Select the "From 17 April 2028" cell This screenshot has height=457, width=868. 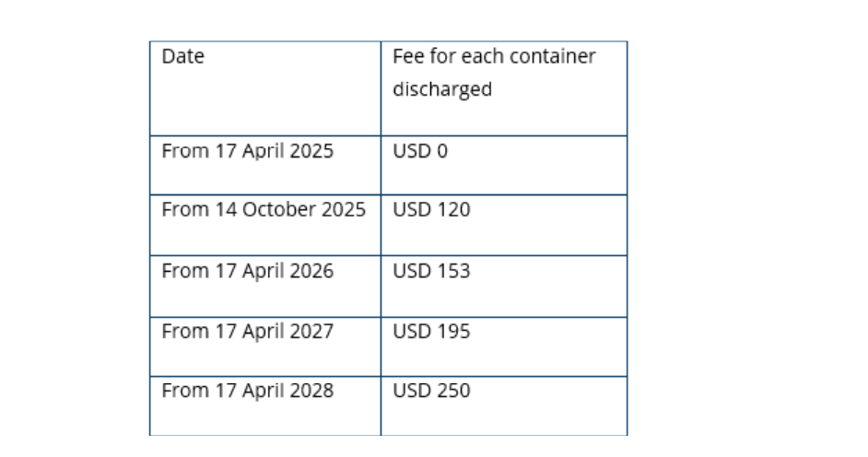tap(264, 404)
